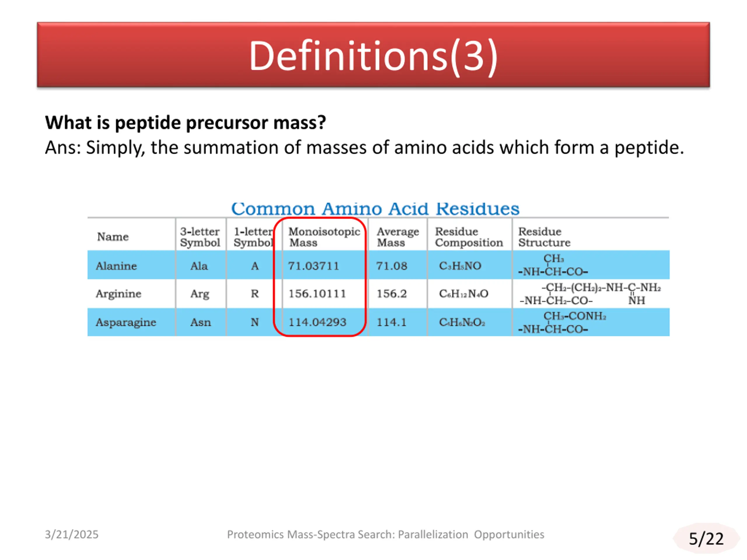Image resolution: width=747 pixels, height=560 pixels.
Task: Click the '3-letter Symbol' column header
Action: tap(200, 237)
